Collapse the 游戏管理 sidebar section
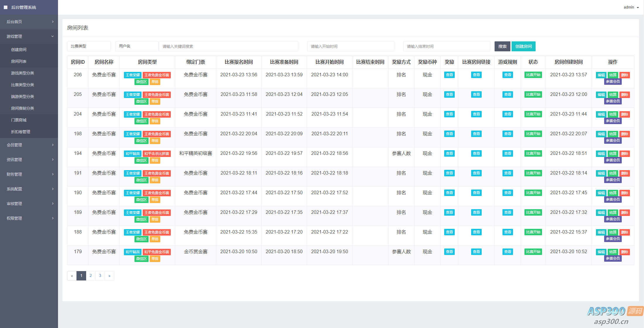 [x=29, y=36]
